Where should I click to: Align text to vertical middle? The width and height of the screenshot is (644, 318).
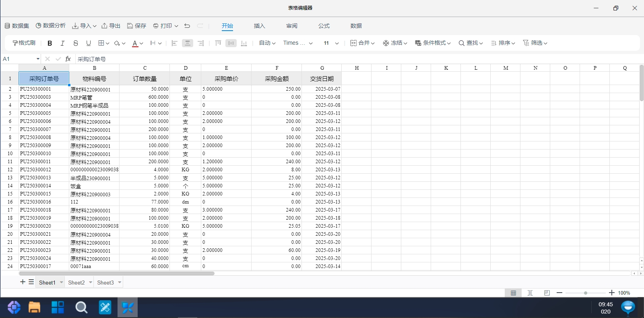(x=231, y=43)
